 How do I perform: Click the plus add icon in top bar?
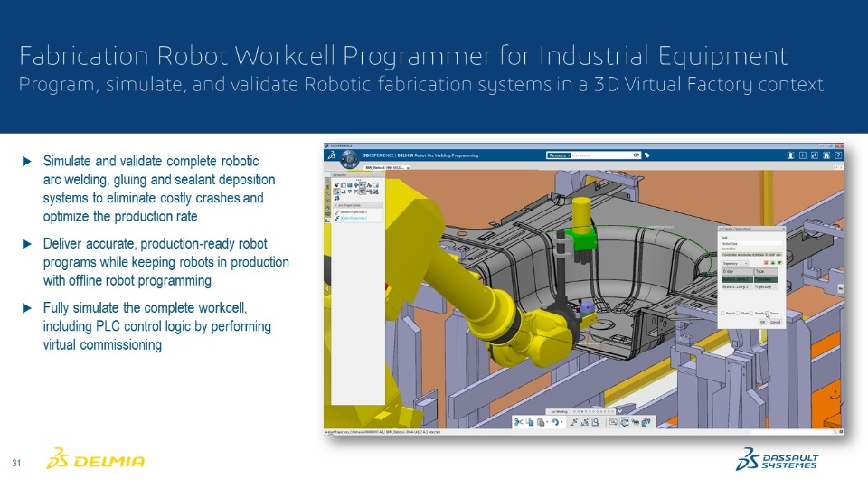tap(802, 155)
